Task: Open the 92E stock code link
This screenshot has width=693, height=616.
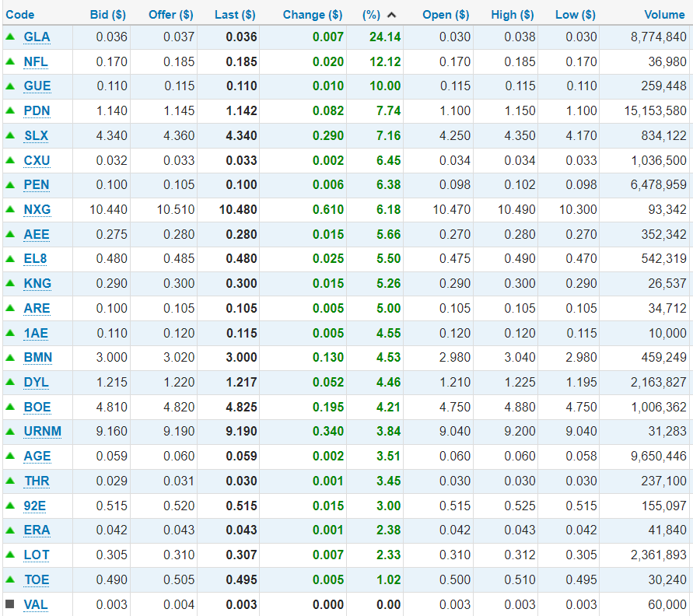Action: [x=35, y=506]
